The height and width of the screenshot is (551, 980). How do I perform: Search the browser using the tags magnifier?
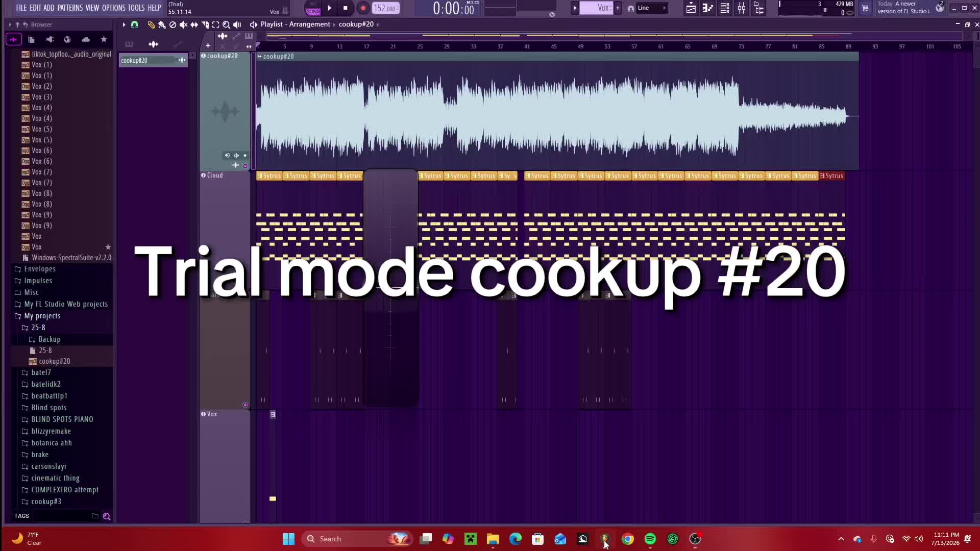click(107, 516)
